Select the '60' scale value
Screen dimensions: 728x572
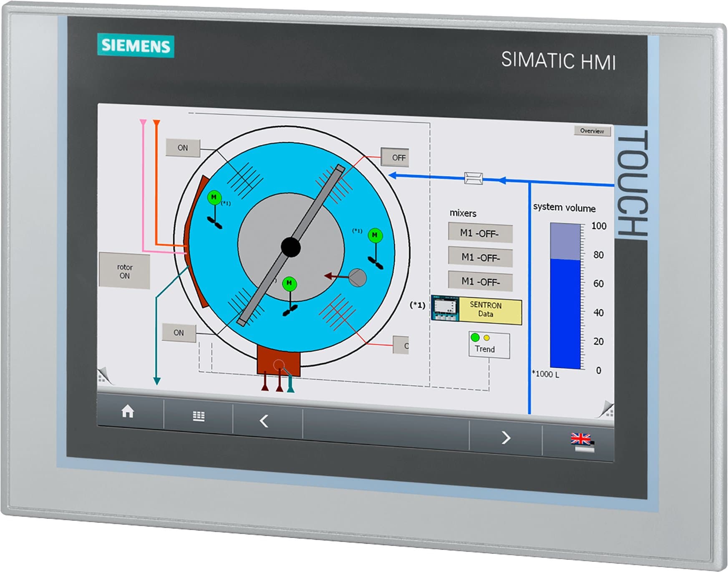click(x=598, y=283)
